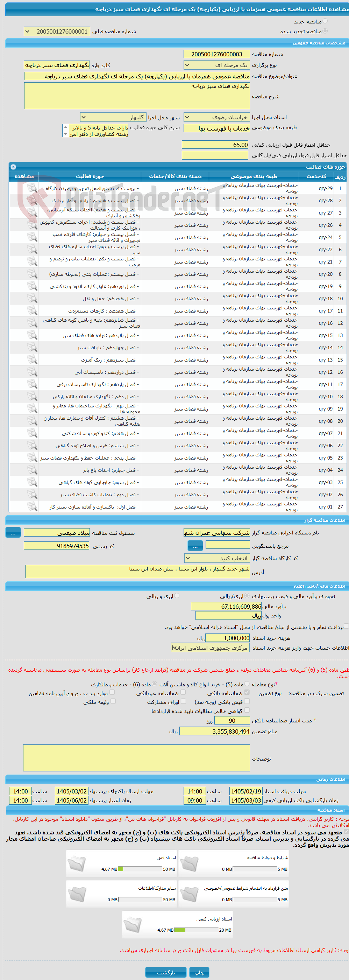Open view icon for row qry-12
The width and height of the screenshot is (349, 980).
tap(32, 372)
